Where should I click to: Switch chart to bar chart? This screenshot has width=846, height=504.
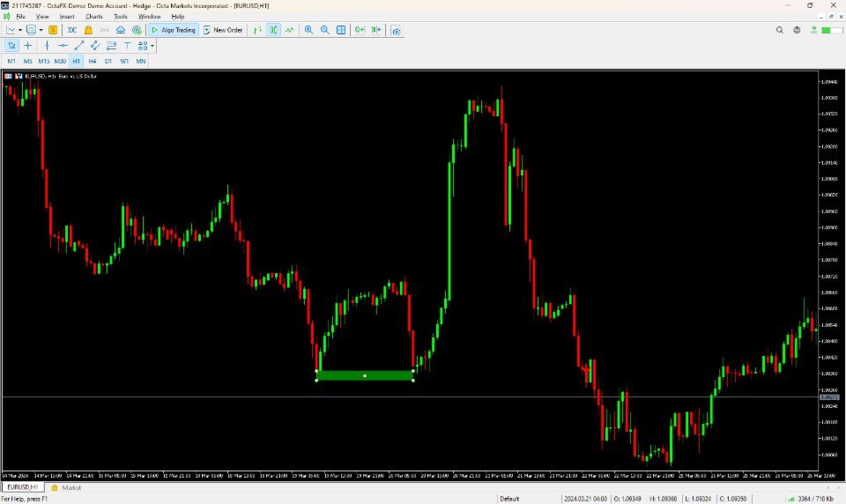click(258, 30)
